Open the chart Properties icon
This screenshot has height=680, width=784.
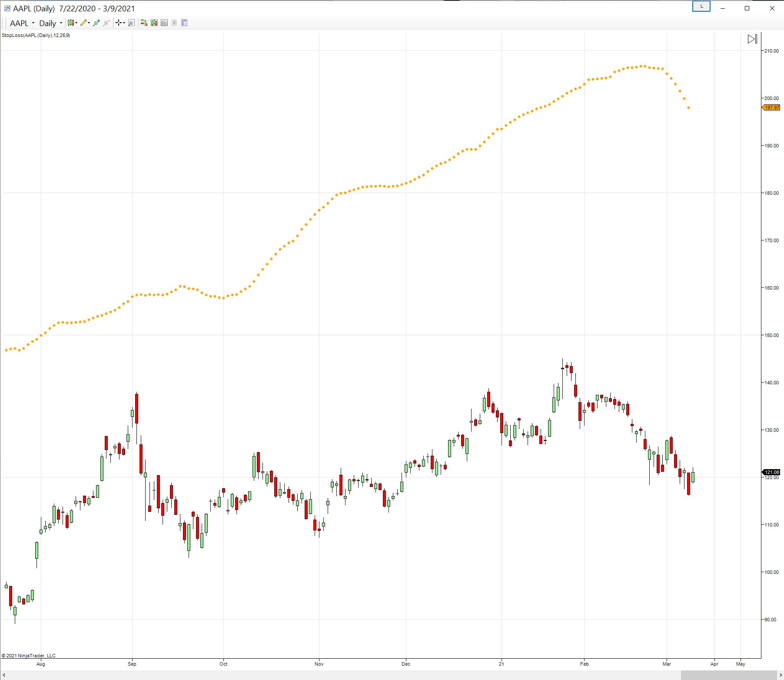pyautogui.click(x=184, y=23)
